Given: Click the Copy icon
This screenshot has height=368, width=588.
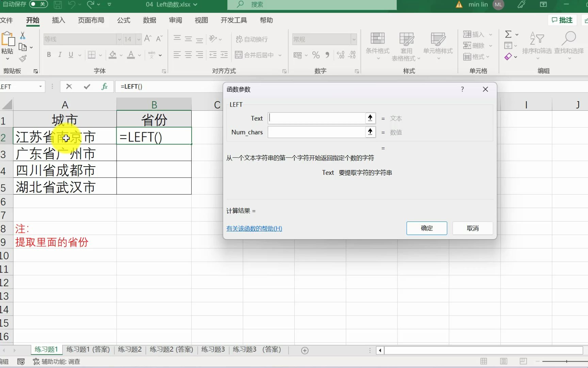Looking at the screenshot, I should click(22, 47).
